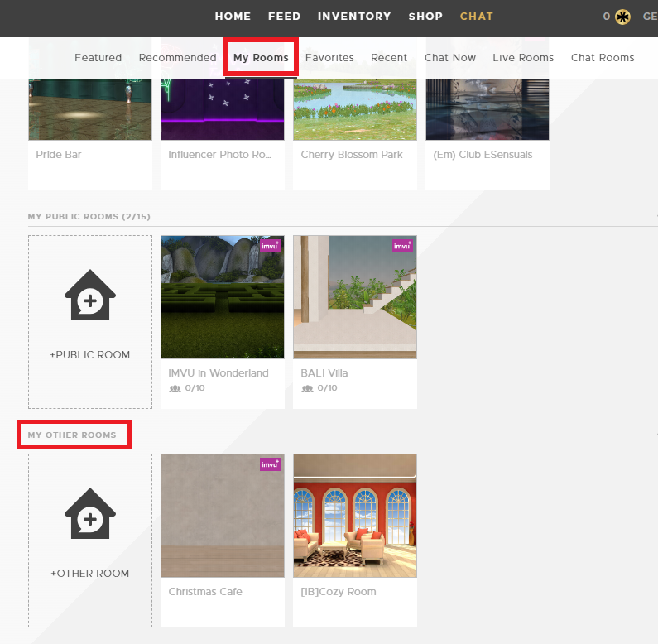Select the My Rooms tab
Screen dimensions: 658x644
(x=261, y=57)
